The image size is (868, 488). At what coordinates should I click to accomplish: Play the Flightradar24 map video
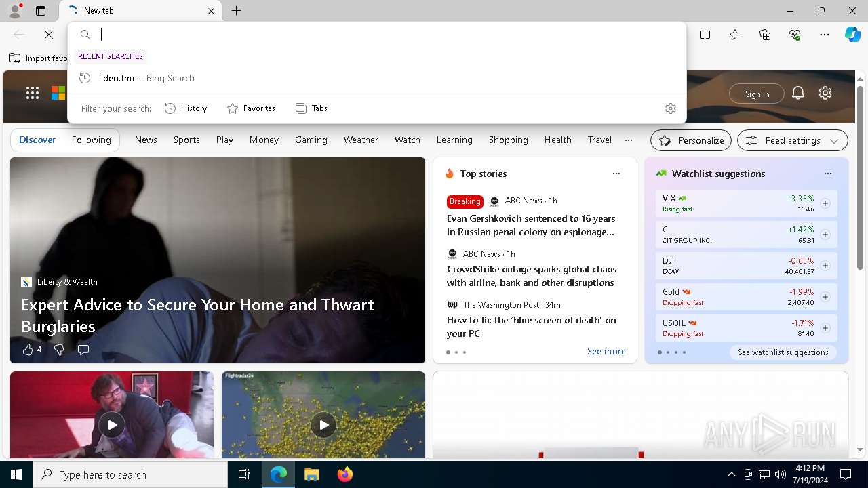tap(323, 425)
